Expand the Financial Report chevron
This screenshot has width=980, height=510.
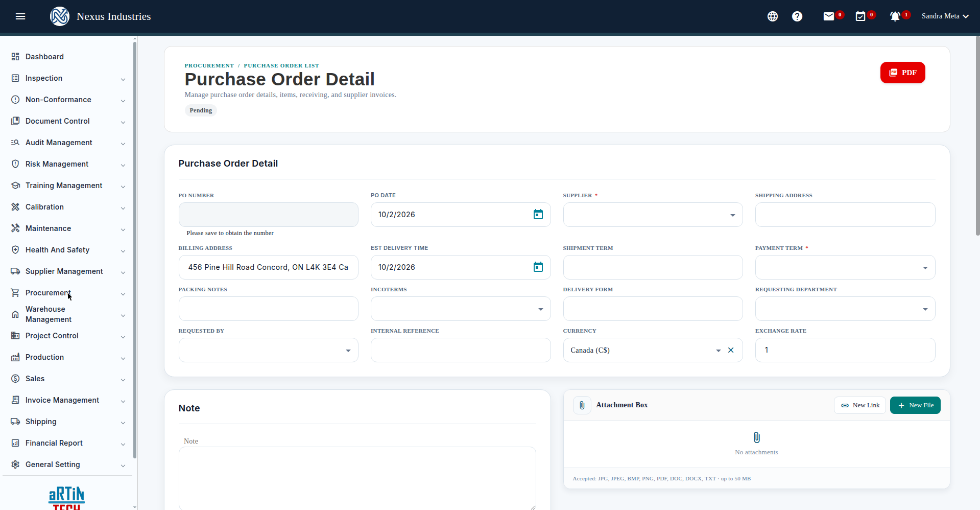(123, 444)
